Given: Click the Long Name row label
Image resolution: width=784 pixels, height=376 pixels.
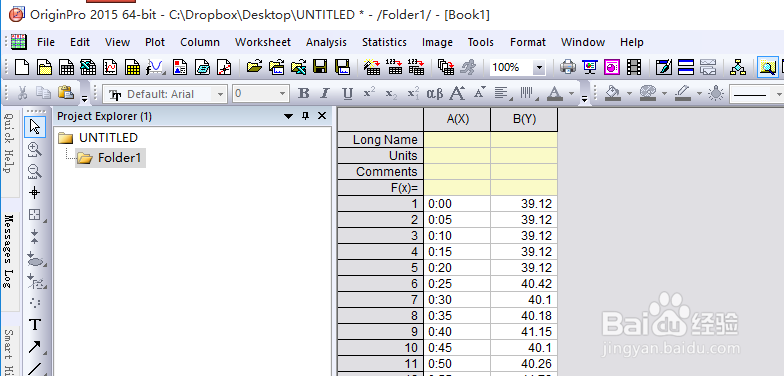Looking at the screenshot, I should tap(380, 140).
